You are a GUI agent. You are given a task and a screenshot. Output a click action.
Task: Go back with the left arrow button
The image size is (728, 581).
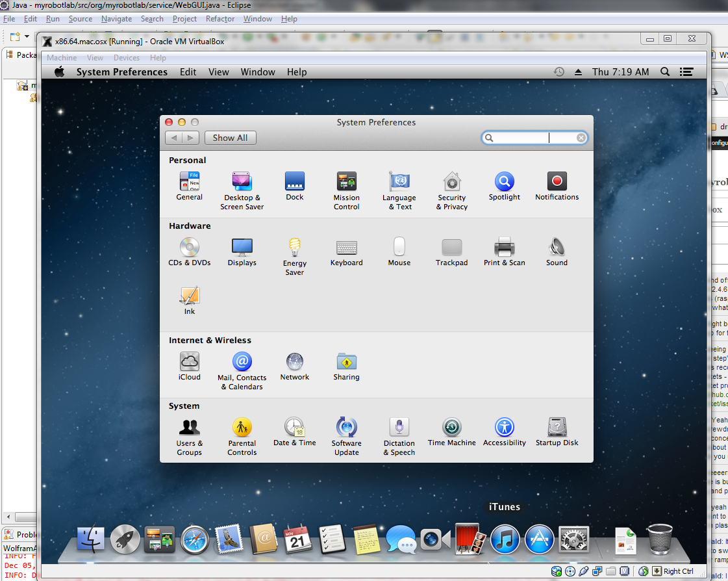click(173, 138)
